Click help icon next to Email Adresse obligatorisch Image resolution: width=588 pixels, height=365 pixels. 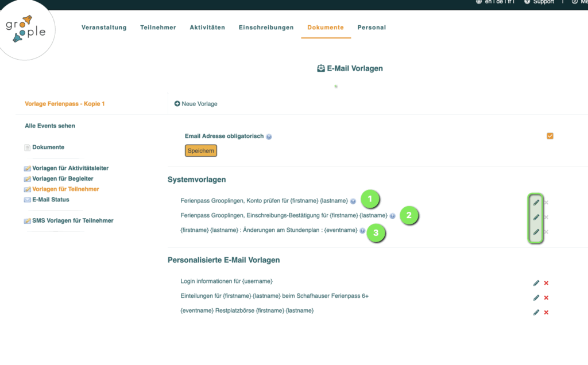click(269, 137)
